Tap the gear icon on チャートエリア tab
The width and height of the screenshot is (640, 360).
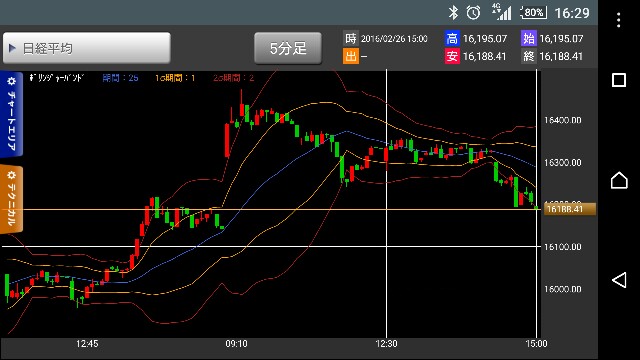point(11,81)
